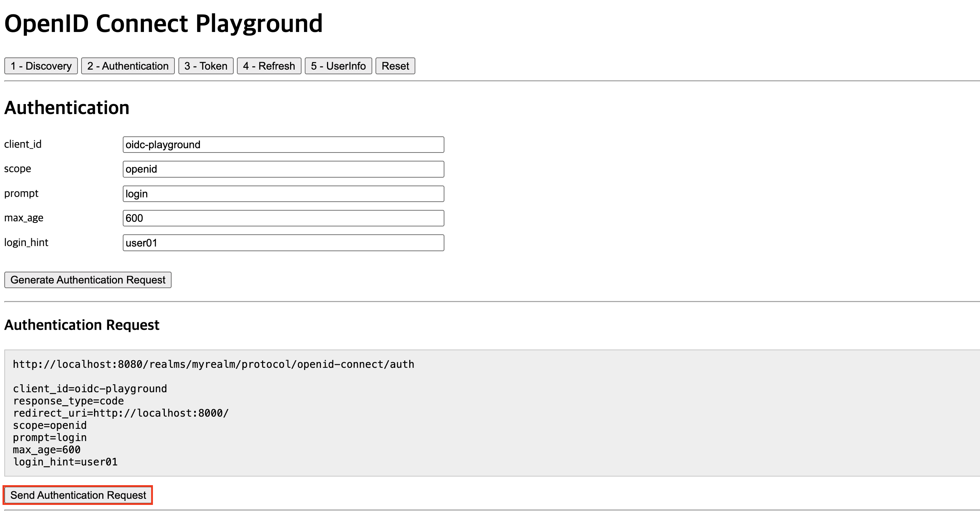Select the 5 - UserInfo step
The height and width of the screenshot is (511, 980).
pos(338,66)
